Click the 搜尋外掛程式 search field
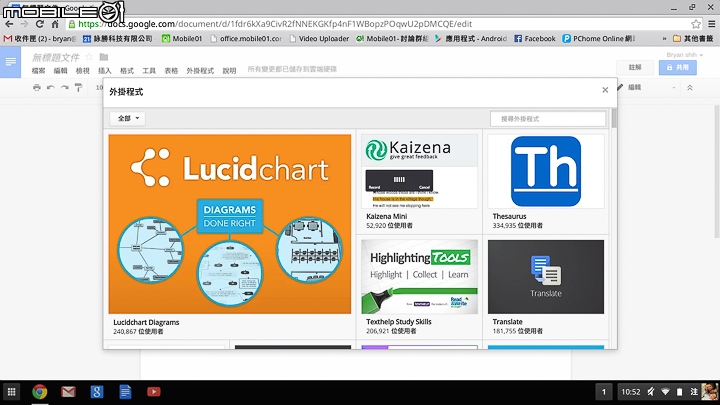The width and height of the screenshot is (720, 405). pos(548,118)
